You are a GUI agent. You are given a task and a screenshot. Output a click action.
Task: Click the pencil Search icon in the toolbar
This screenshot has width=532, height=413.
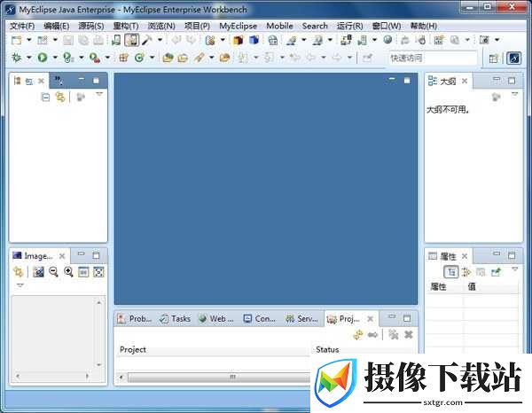pyautogui.click(x=199, y=58)
